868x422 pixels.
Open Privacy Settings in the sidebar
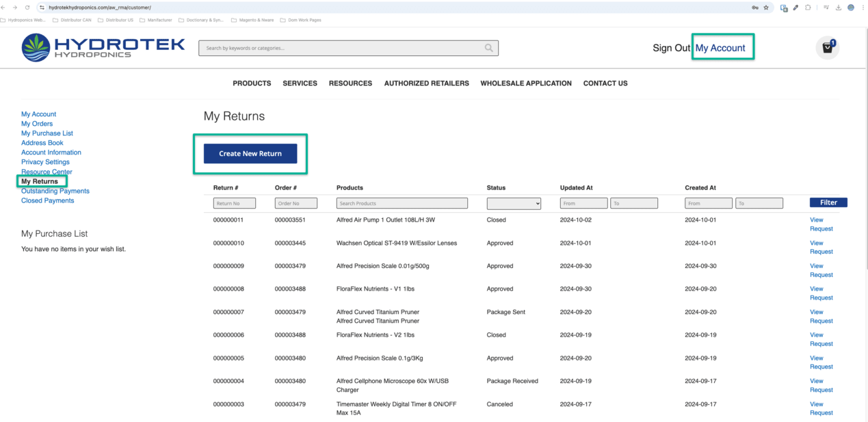45,162
